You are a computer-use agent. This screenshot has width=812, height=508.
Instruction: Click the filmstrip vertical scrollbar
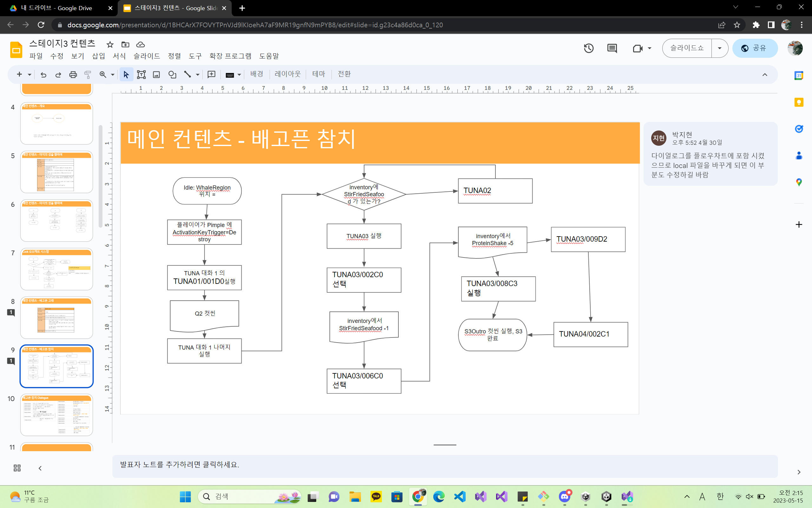[100, 177]
